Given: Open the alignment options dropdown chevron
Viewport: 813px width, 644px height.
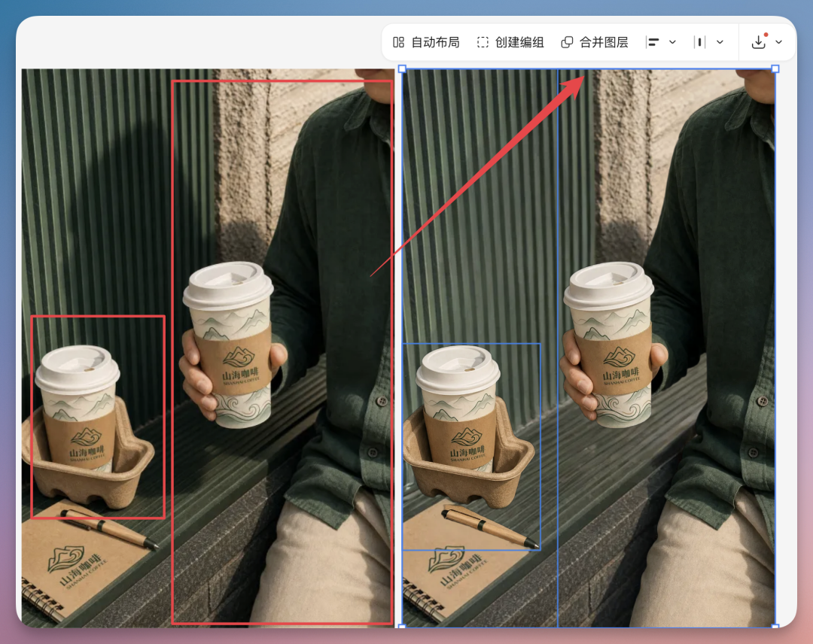Looking at the screenshot, I should pos(673,42).
